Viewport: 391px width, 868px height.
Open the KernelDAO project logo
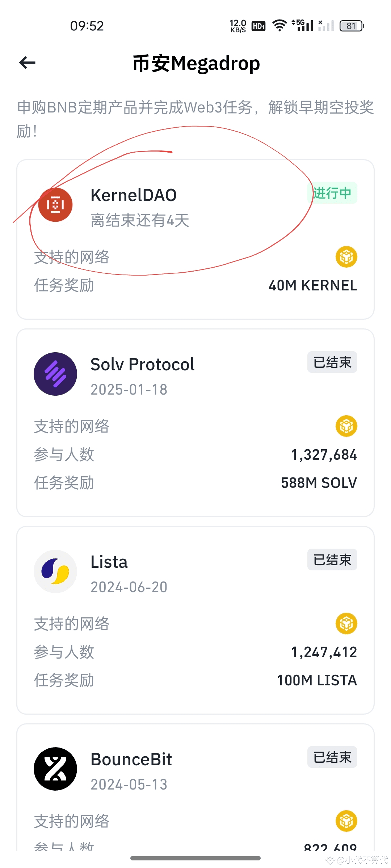(55, 205)
